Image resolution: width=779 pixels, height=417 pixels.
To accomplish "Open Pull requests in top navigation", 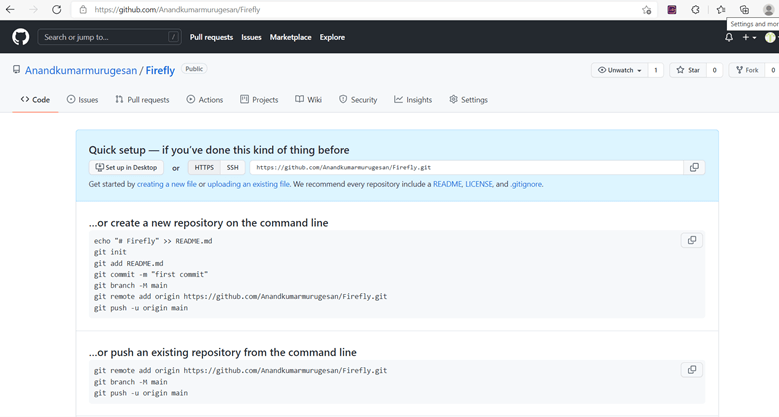I will [211, 37].
